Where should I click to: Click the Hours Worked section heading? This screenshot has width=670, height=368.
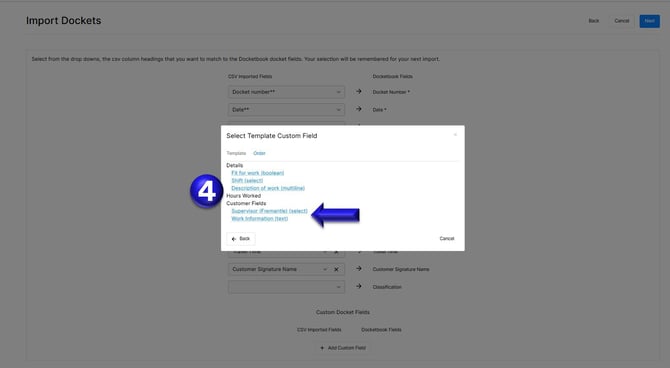tap(244, 196)
